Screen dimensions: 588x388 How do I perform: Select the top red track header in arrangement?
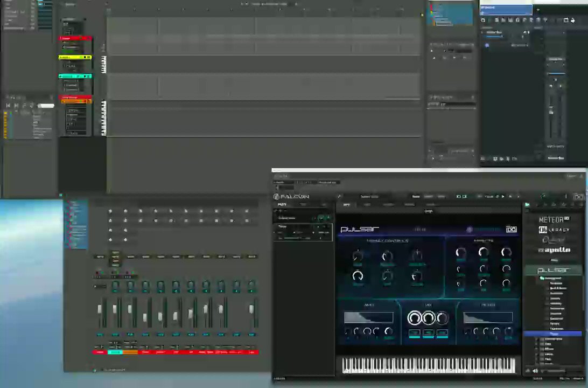click(75, 38)
